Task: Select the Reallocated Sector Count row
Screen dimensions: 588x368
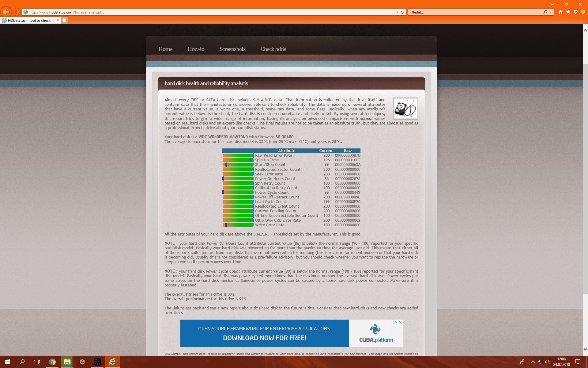Action: click(292, 170)
